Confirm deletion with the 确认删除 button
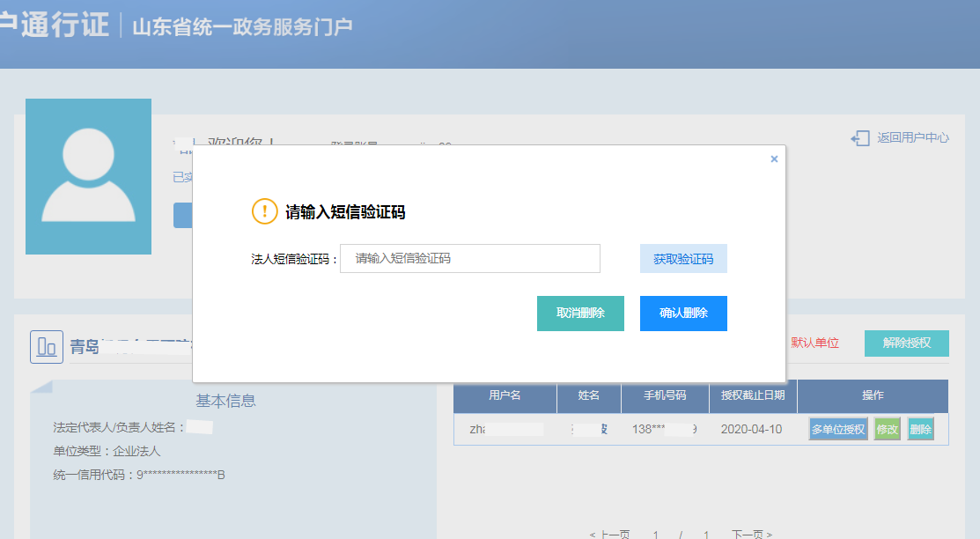This screenshot has width=980, height=539. (683, 313)
